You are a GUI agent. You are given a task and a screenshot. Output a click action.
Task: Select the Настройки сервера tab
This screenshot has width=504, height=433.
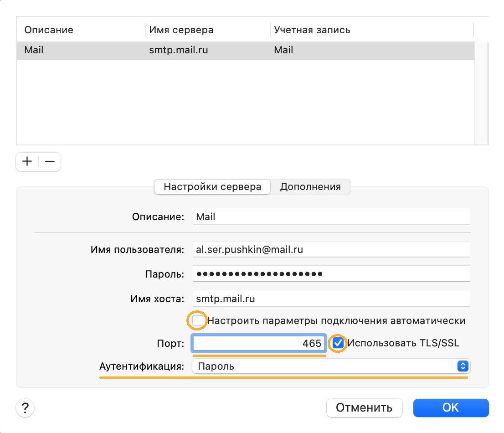coord(212,187)
